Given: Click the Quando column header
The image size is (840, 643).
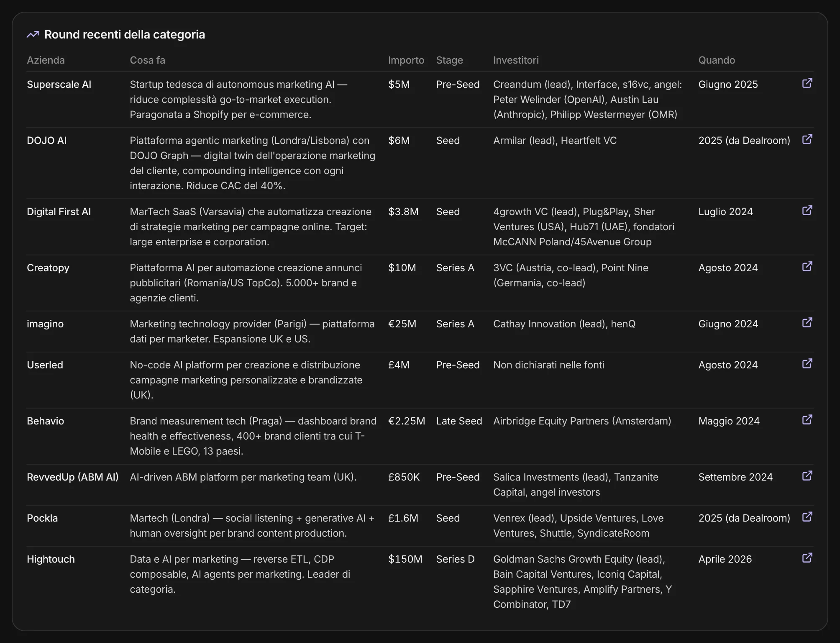Looking at the screenshot, I should coord(717,60).
